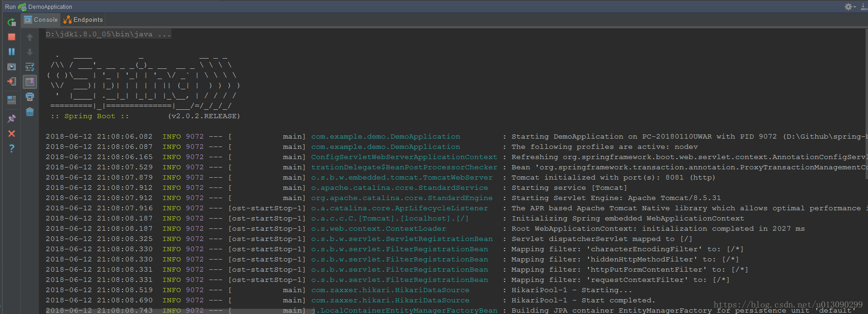The height and width of the screenshot is (314, 868).
Task: Click the 'HikariPool-1 - Starting...' message
Action: click(572, 290)
